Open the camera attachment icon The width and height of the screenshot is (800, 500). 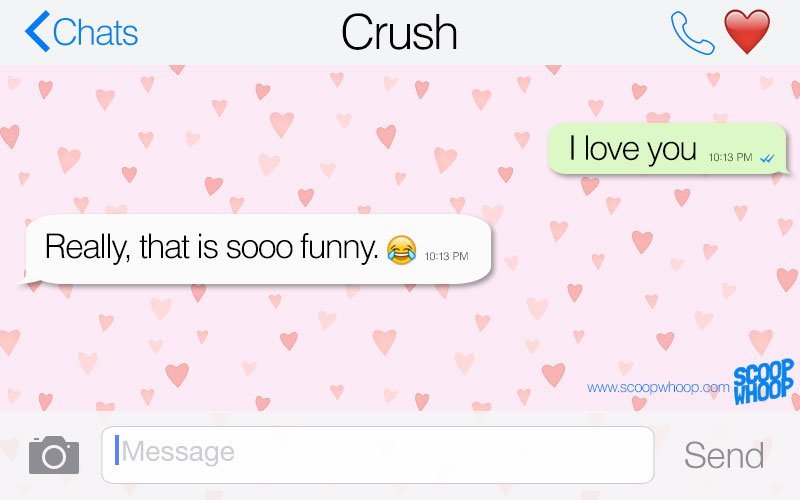(54, 455)
